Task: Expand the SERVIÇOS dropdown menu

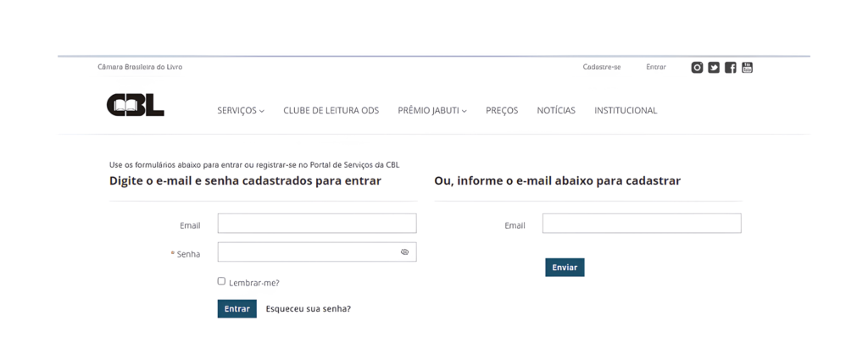Action: tap(241, 111)
